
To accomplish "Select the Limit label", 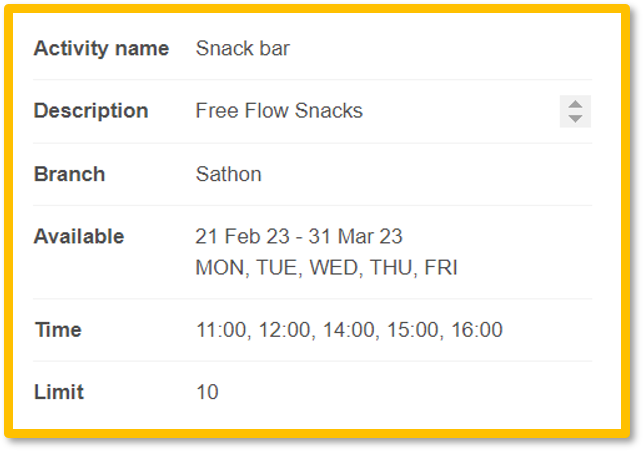I will point(59,392).
